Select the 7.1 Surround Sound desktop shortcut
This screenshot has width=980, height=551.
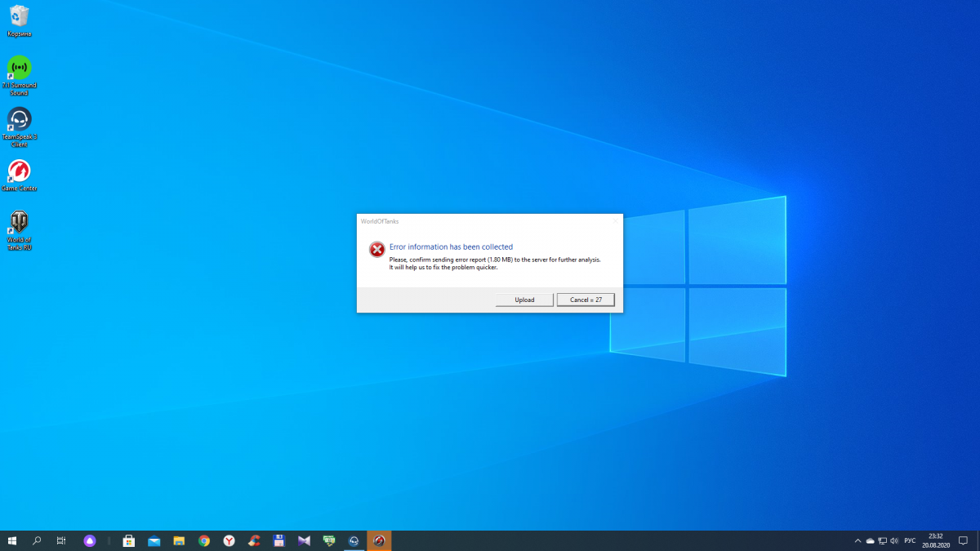[19, 69]
